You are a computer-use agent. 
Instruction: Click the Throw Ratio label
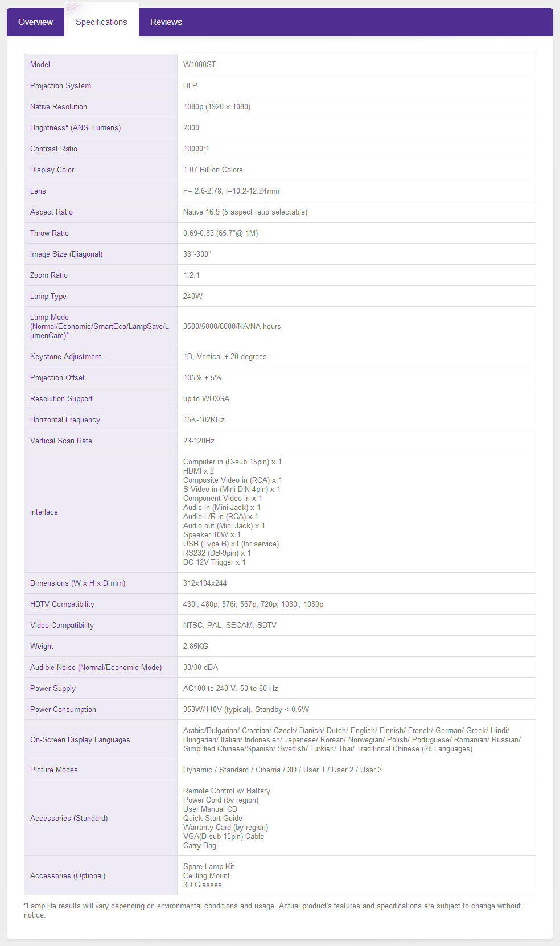coord(50,233)
